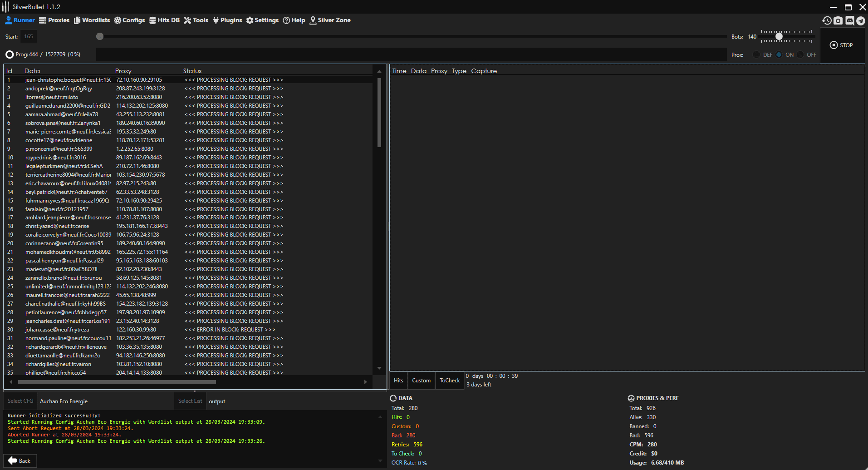Click the camera screenshot icon
Viewport: 868px width, 470px height.
[x=838, y=20]
